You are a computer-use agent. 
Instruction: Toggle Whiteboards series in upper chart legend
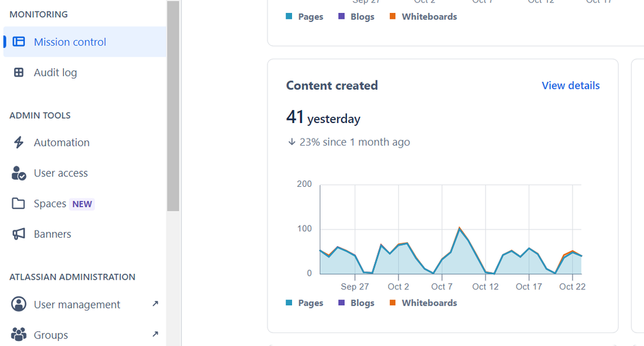coord(423,16)
